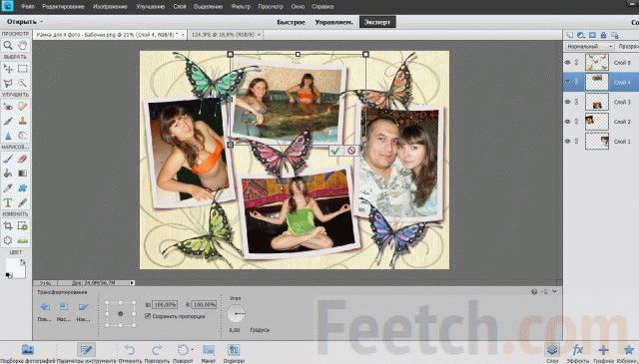
Task: Choose the Rotate transform mode icon
Action: (x=44, y=307)
